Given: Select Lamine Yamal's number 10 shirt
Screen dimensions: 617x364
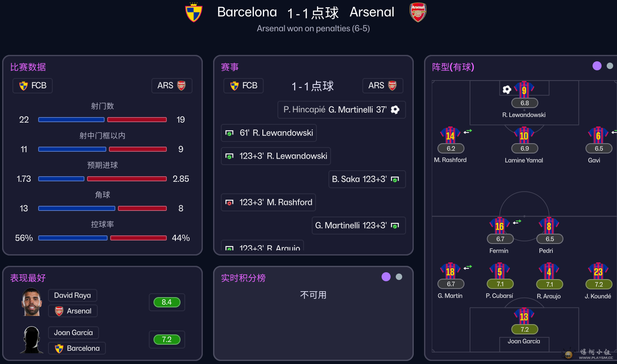Looking at the screenshot, I should [524, 135].
